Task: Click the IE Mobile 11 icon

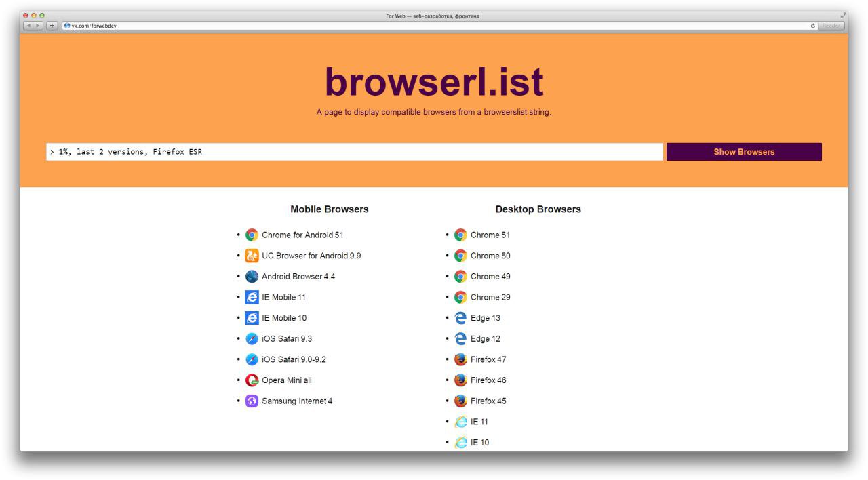Action: click(x=252, y=297)
